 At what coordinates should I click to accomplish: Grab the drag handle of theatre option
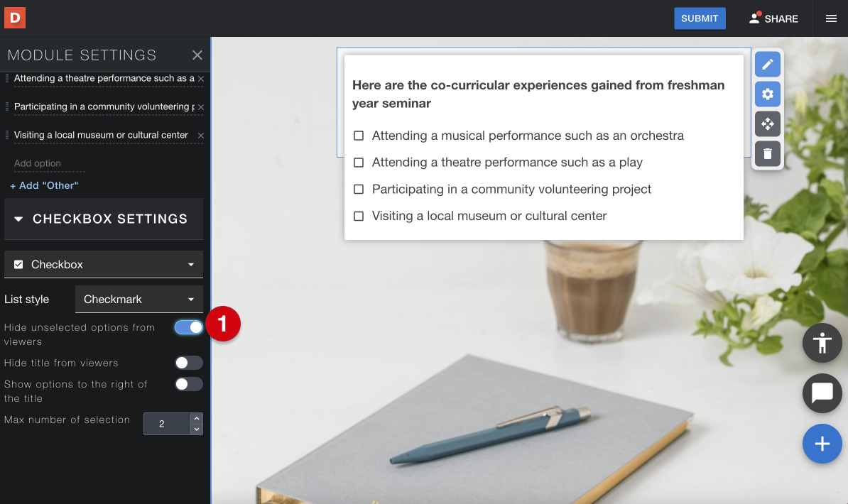[7, 78]
